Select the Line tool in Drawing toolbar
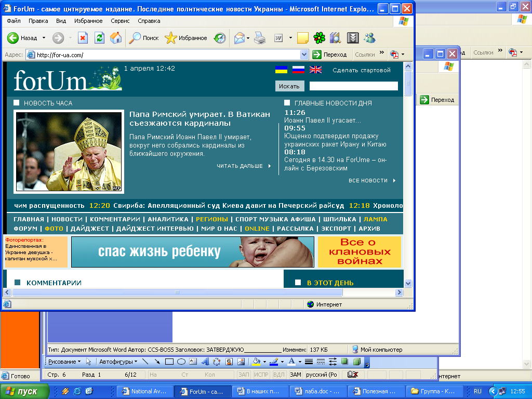The width and height of the screenshot is (532, 399). (x=145, y=362)
